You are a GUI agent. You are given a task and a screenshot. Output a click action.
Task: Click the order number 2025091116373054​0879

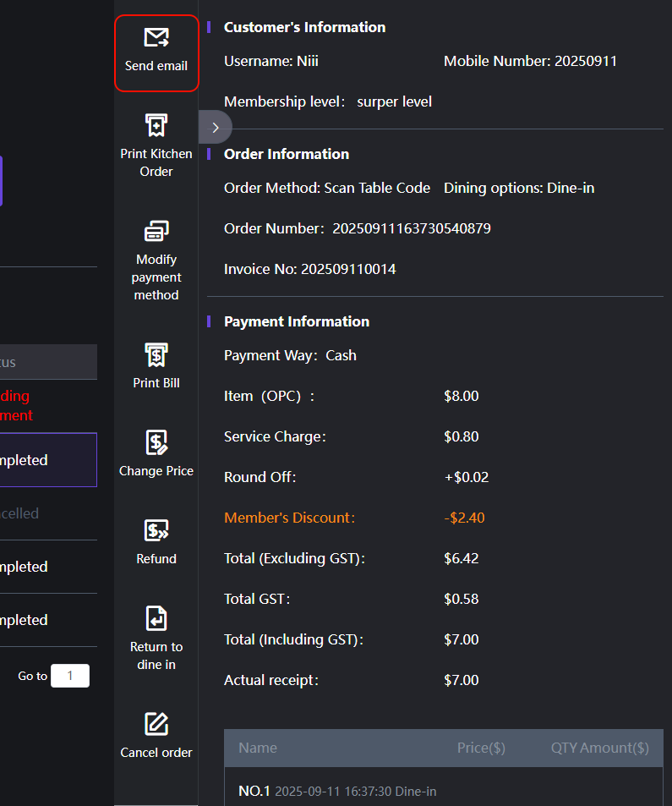pos(412,228)
